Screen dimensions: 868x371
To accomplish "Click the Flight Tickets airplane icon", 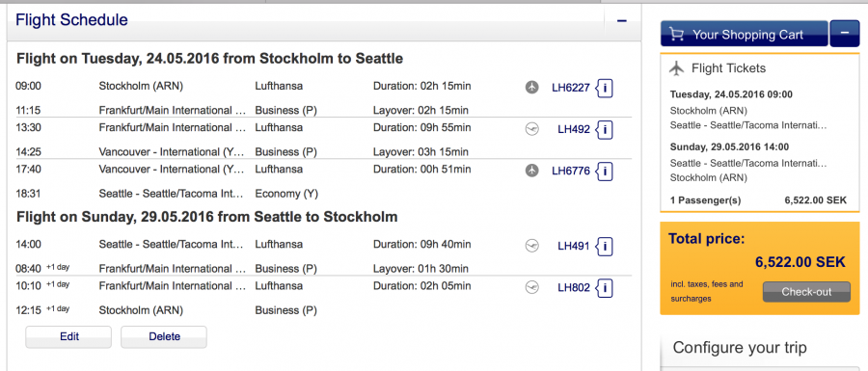I will pos(676,68).
